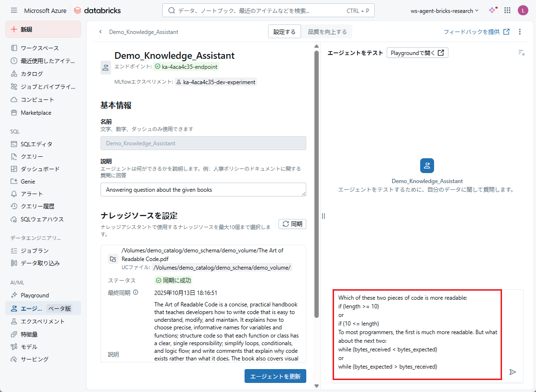Screen dimensions: 536x392
Task: Open the hamburger navigation menu
Action: click(x=14, y=11)
